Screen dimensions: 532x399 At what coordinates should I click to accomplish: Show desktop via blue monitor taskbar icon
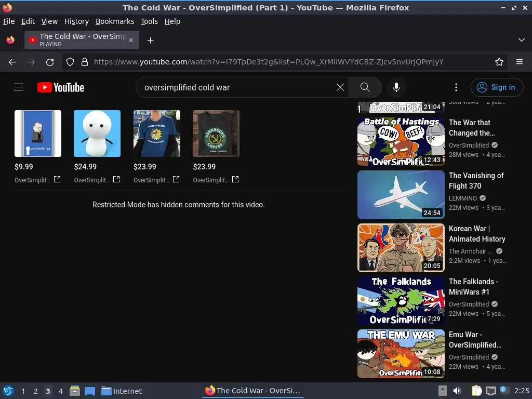point(89,391)
